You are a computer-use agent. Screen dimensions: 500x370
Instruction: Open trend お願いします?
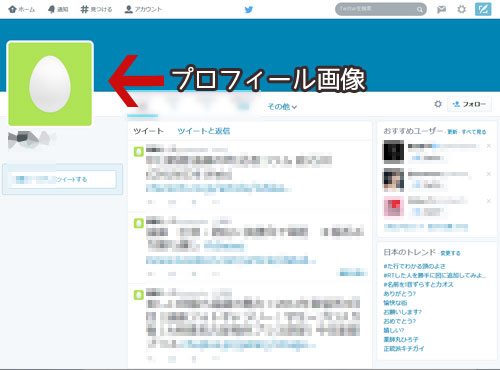point(403,312)
